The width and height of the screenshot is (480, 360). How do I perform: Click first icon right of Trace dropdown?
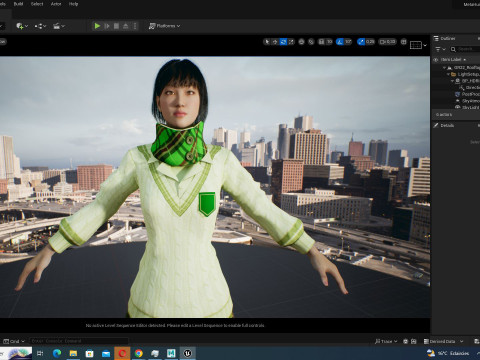(406, 341)
